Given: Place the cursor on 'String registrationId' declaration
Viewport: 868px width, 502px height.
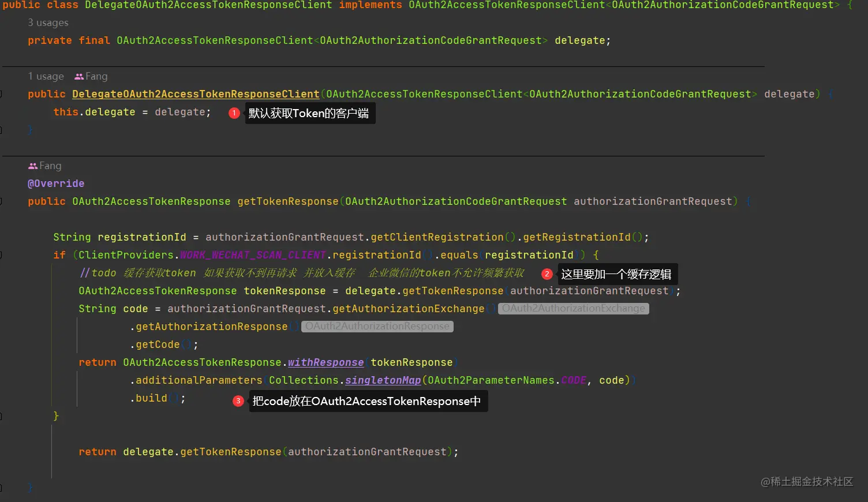Looking at the screenshot, I should click(119, 237).
